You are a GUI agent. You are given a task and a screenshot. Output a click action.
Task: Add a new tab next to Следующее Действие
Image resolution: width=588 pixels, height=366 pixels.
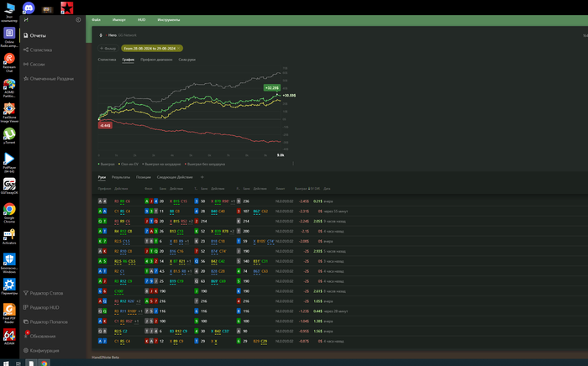pyautogui.click(x=202, y=177)
